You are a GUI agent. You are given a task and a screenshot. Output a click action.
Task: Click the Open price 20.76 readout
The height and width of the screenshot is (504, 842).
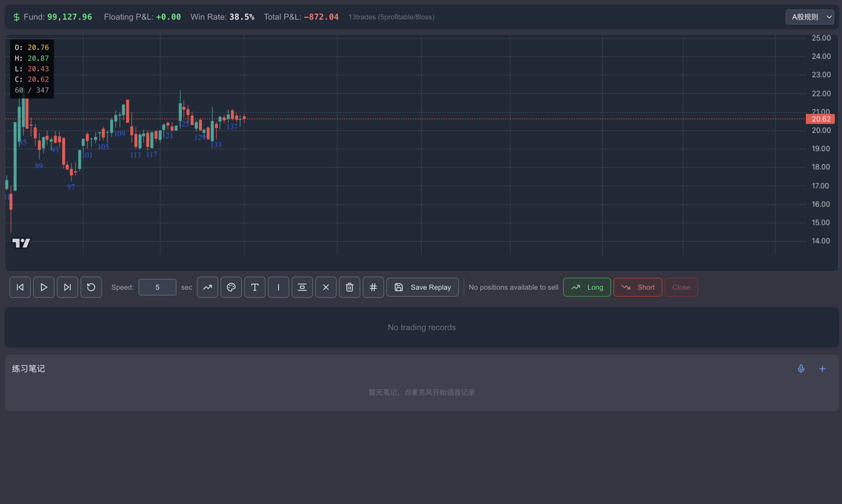point(38,47)
